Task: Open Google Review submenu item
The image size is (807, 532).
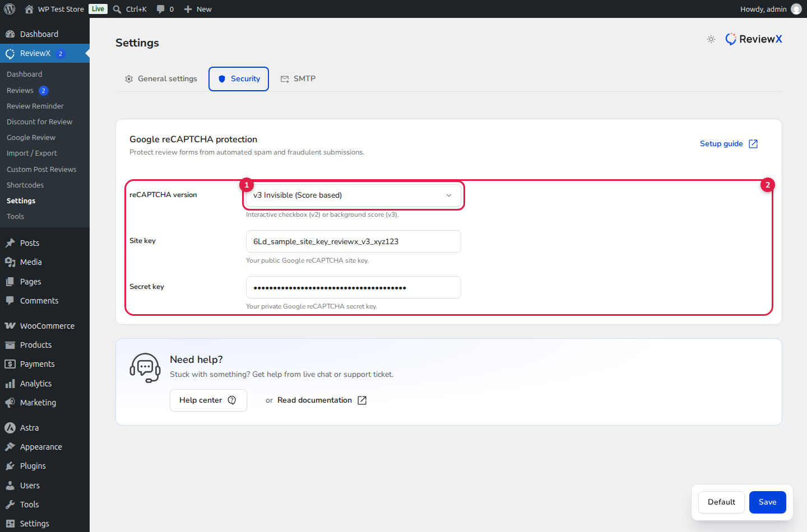Action: click(31, 138)
